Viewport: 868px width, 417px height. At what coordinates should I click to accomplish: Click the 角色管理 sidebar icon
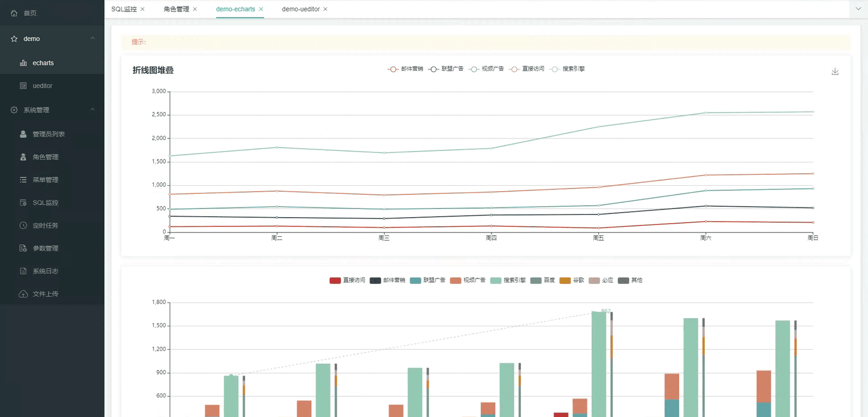23,157
